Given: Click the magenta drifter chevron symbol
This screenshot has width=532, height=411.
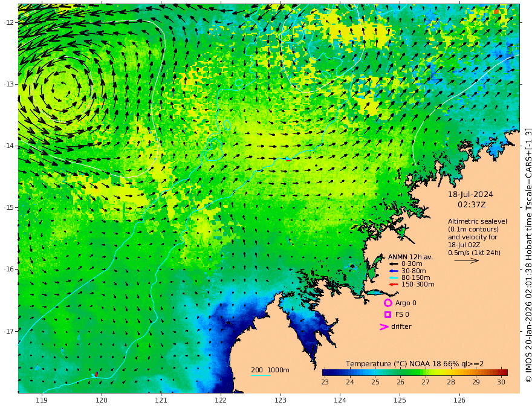Looking at the screenshot, I should 384,326.
